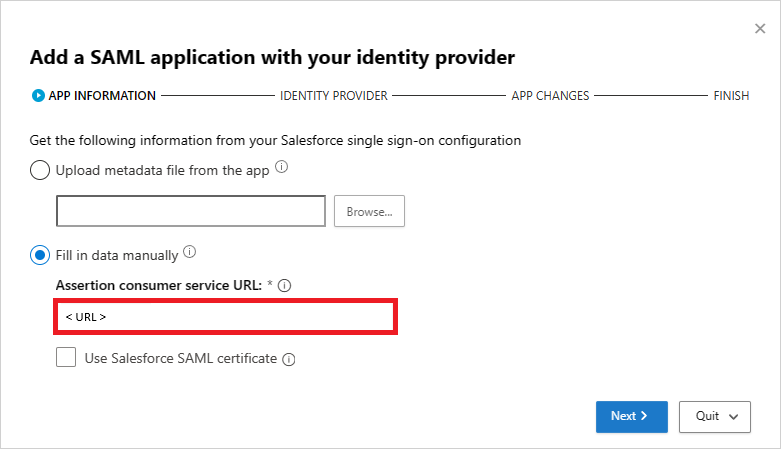
Task: Select Fill in data manually option
Action: tap(40, 255)
